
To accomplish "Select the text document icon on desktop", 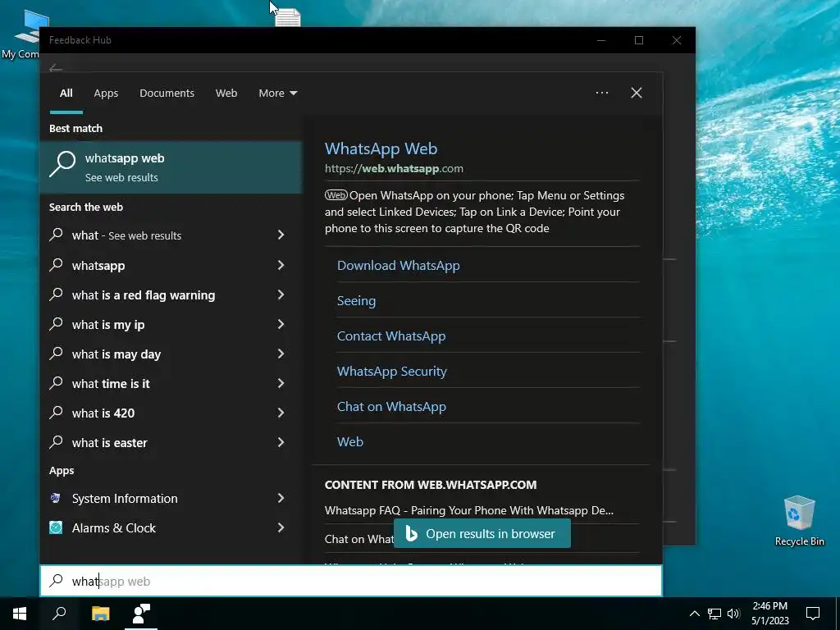I will [288, 17].
